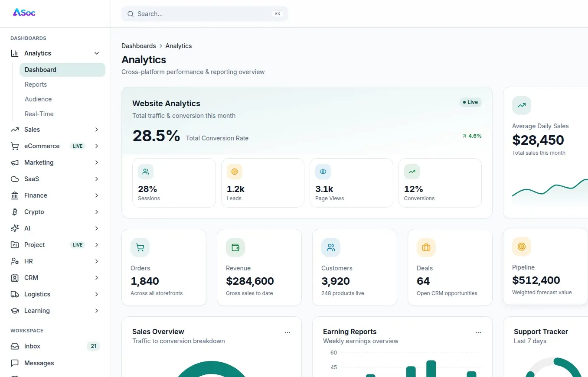Click the Project LIVE badge
This screenshot has height=377, width=588.
point(78,245)
